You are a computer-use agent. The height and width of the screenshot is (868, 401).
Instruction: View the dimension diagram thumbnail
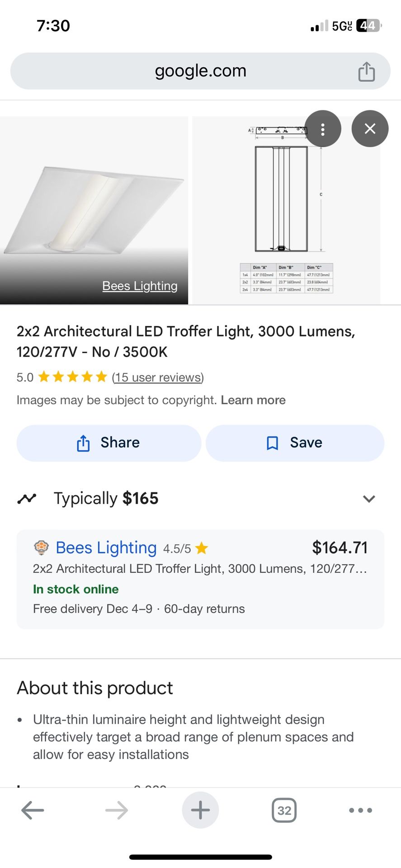point(286,210)
